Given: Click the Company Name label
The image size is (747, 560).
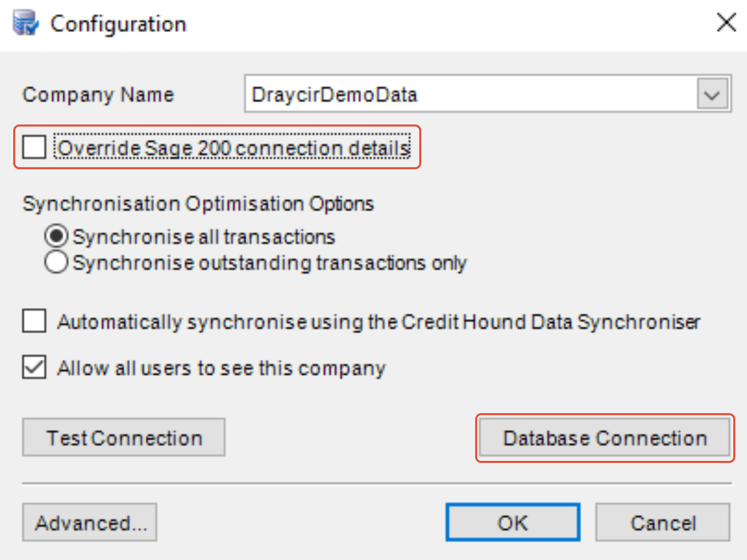Looking at the screenshot, I should point(99,95).
